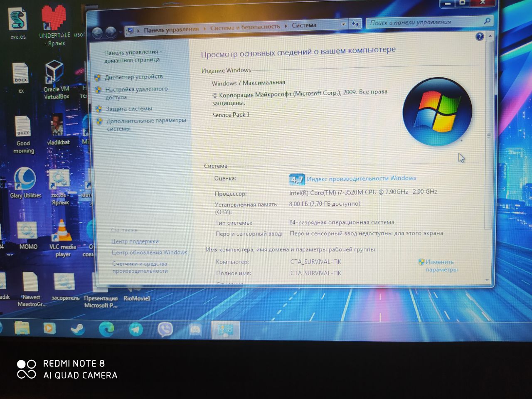Select 64-разрядная операционная система text

point(342,222)
